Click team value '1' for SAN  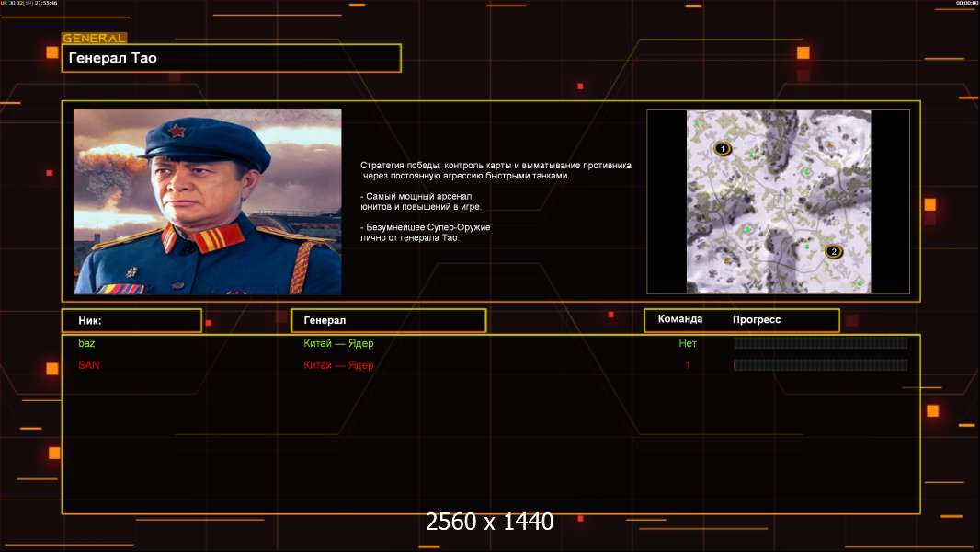pyautogui.click(x=687, y=365)
